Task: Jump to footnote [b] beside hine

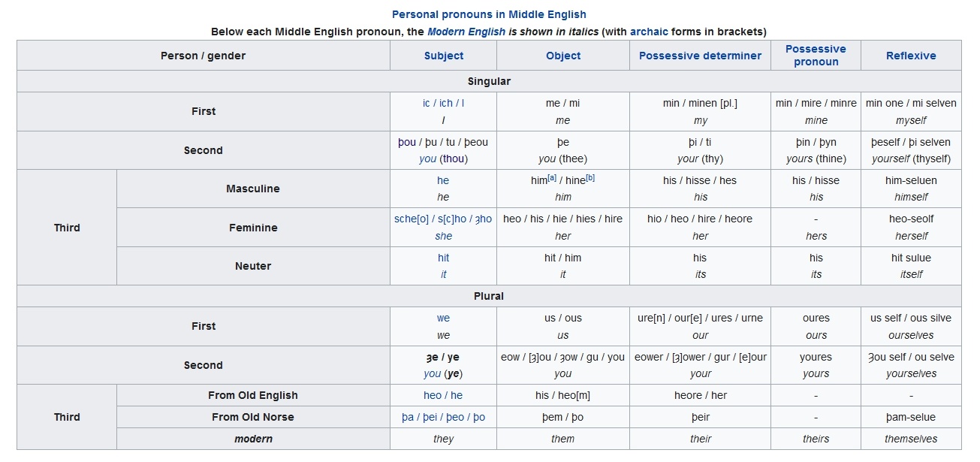Action: tap(590, 177)
